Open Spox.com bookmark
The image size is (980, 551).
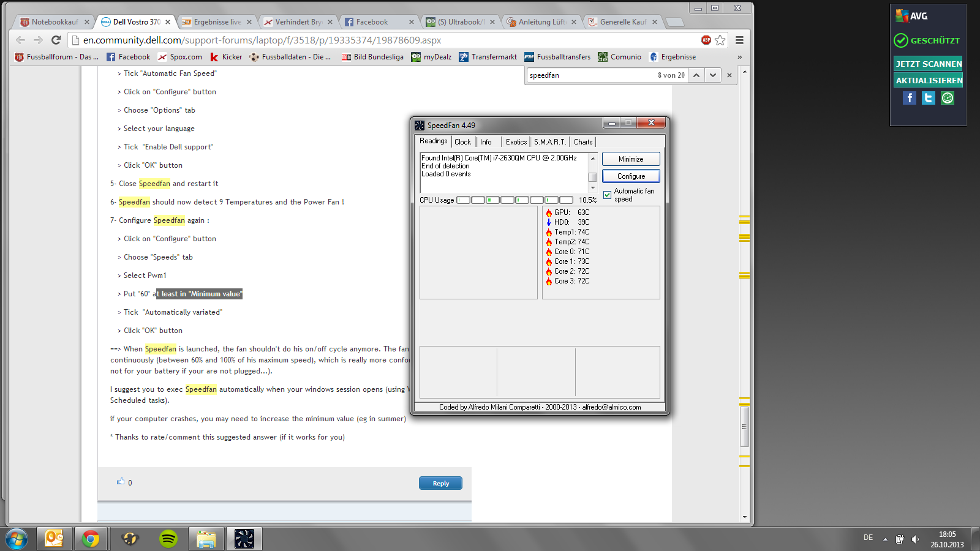(180, 57)
